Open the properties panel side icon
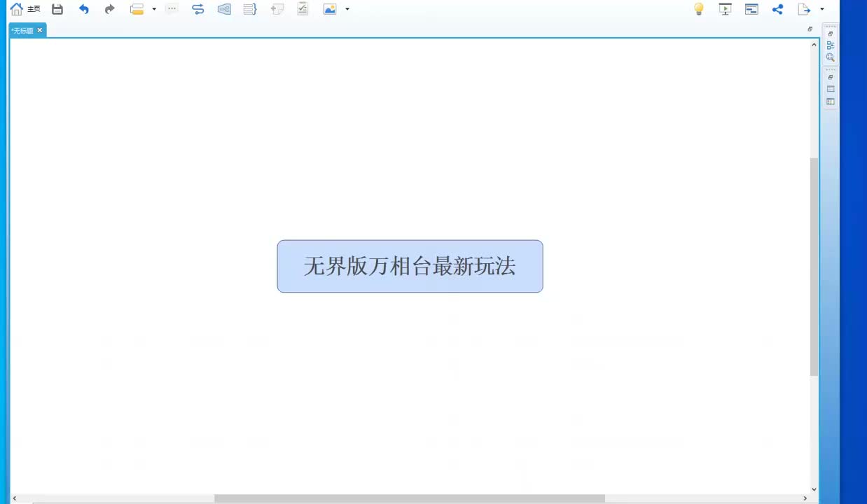This screenshot has width=867, height=504. [831, 89]
